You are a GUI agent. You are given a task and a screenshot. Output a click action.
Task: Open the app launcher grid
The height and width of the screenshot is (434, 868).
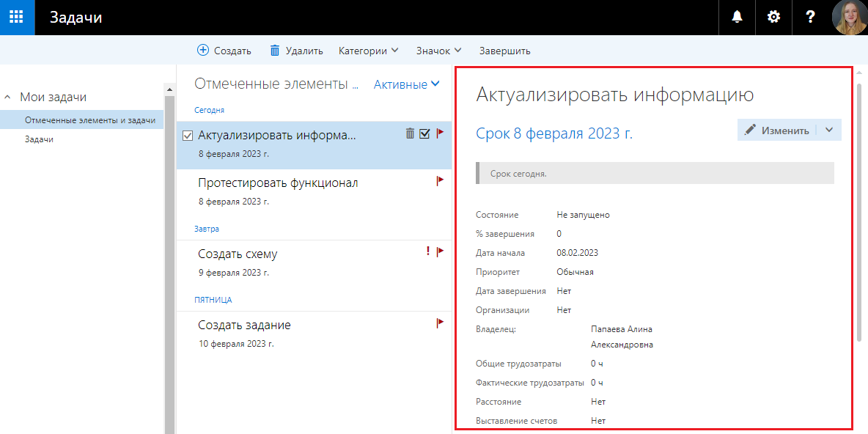pos(17,18)
